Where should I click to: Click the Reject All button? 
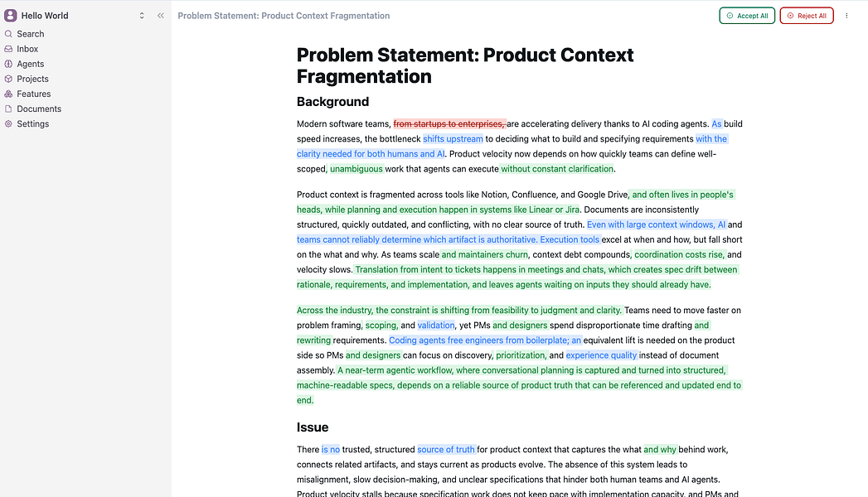pos(806,15)
